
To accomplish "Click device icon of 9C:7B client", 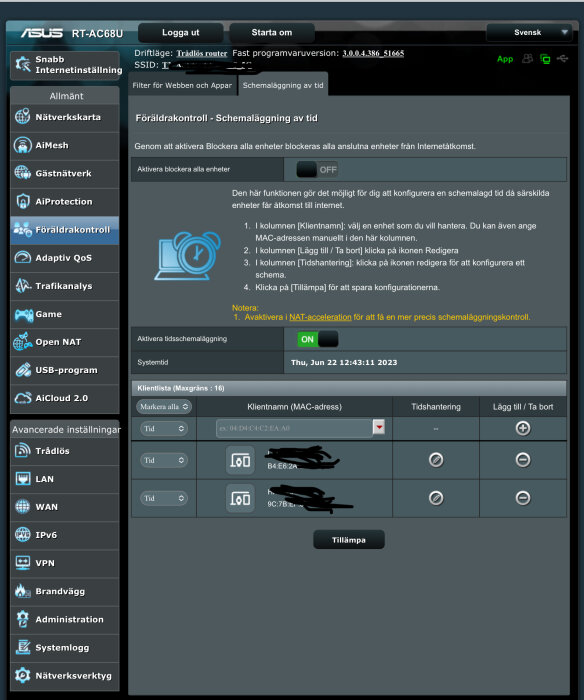I will [x=240, y=498].
